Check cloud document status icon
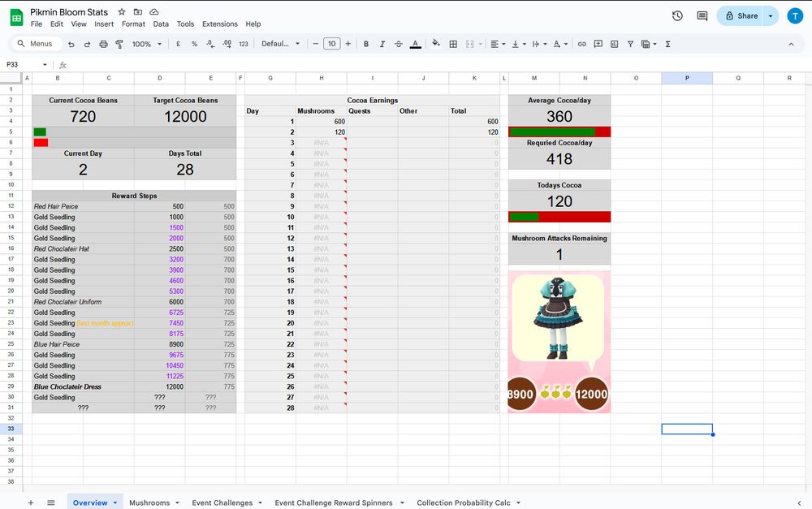The height and width of the screenshot is (509, 812). pyautogui.click(x=153, y=12)
